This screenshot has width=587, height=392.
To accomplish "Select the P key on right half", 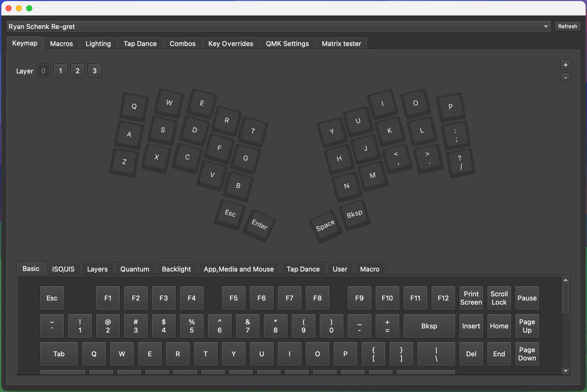I will [451, 107].
